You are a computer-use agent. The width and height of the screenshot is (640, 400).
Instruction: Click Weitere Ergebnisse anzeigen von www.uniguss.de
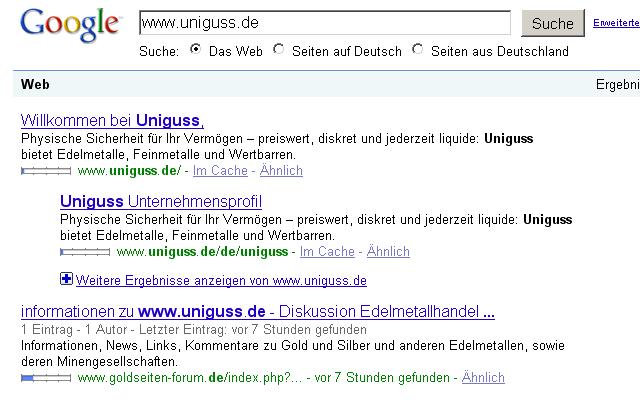pos(221,280)
